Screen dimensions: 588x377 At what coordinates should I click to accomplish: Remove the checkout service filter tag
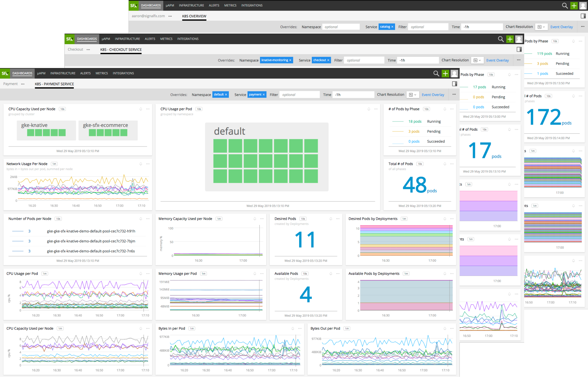(x=328, y=60)
